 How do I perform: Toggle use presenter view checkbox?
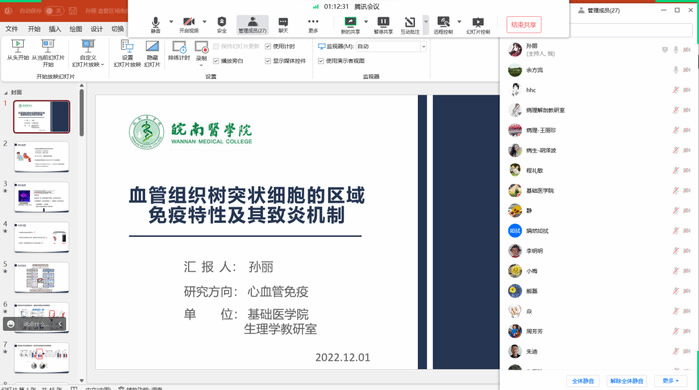(321, 61)
